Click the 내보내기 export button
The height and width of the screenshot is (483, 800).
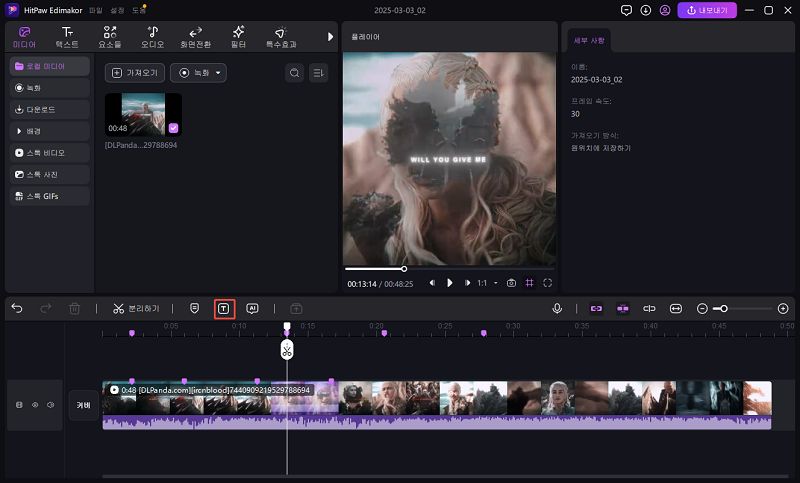coord(707,10)
